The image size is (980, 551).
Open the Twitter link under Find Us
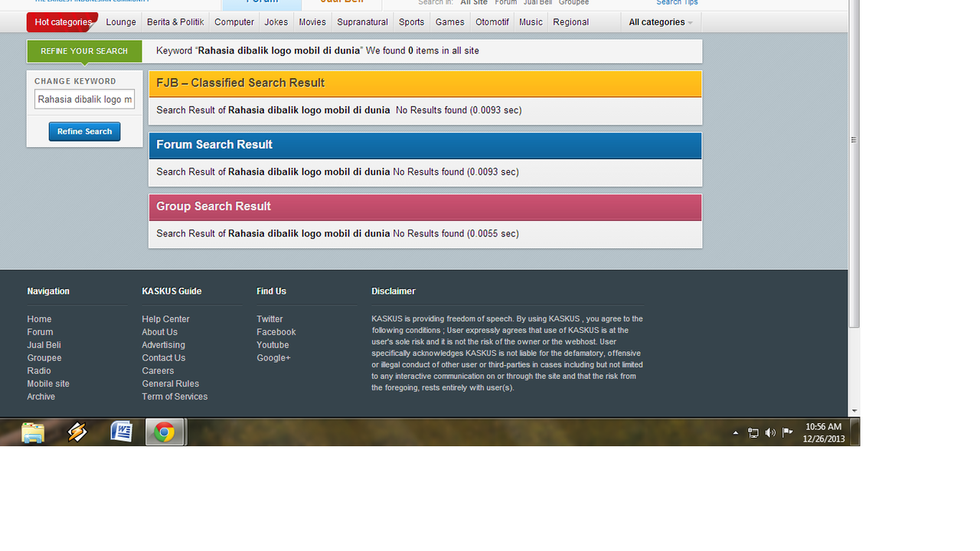(x=269, y=319)
